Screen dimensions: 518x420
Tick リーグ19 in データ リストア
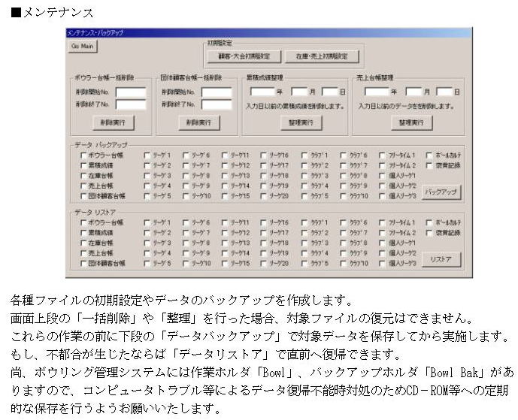point(264,254)
